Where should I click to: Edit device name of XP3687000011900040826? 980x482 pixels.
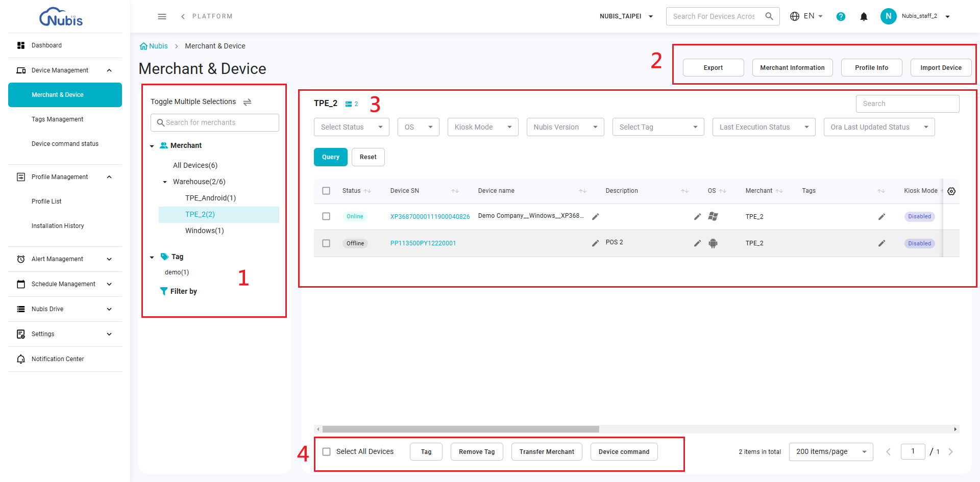tap(595, 217)
